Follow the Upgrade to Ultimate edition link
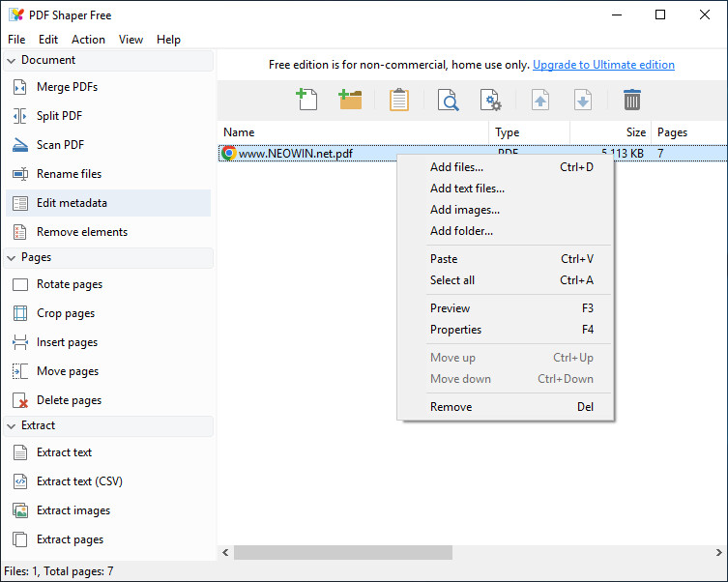Viewport: 728px width, 582px height. 603,65
